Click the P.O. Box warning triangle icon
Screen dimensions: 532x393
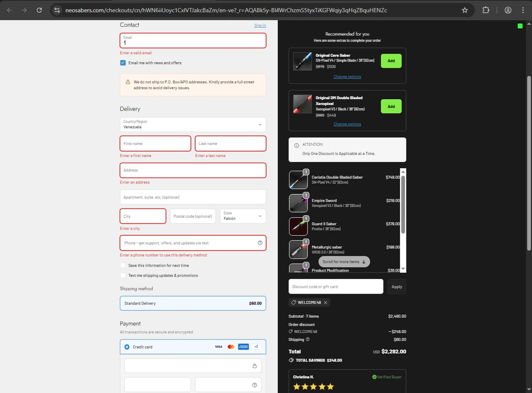pos(128,82)
